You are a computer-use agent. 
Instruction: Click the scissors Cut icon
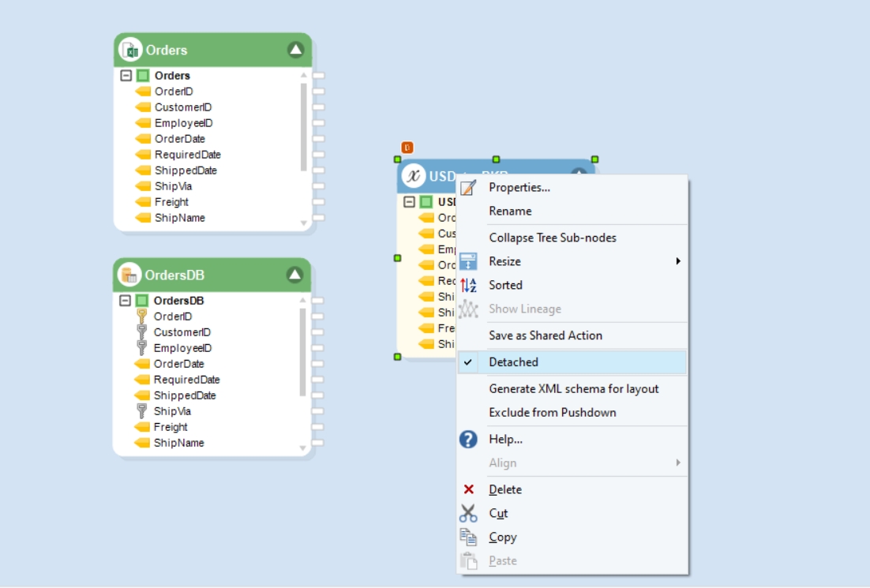tap(468, 513)
